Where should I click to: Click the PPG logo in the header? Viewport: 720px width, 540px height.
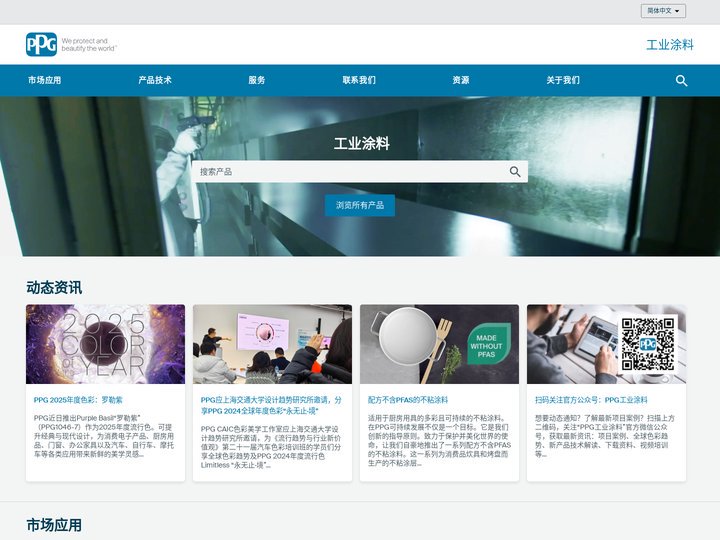tap(41, 45)
